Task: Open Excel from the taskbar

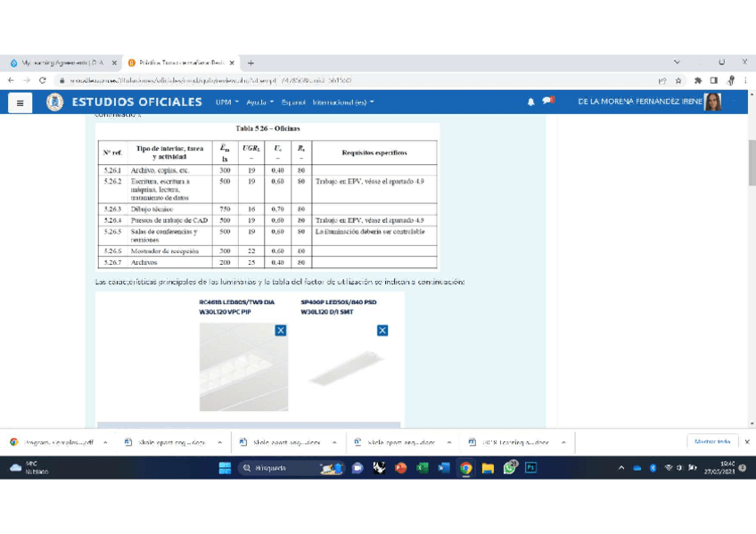Action: pos(422,467)
